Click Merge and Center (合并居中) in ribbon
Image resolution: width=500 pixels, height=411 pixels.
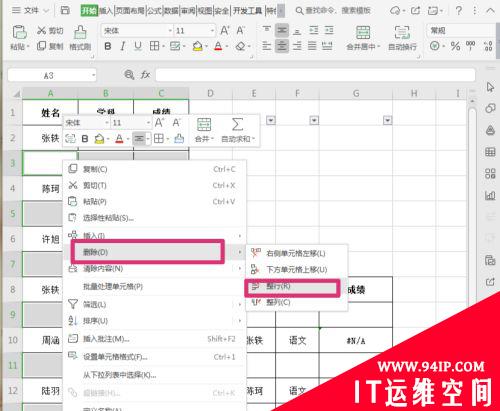pos(363,38)
